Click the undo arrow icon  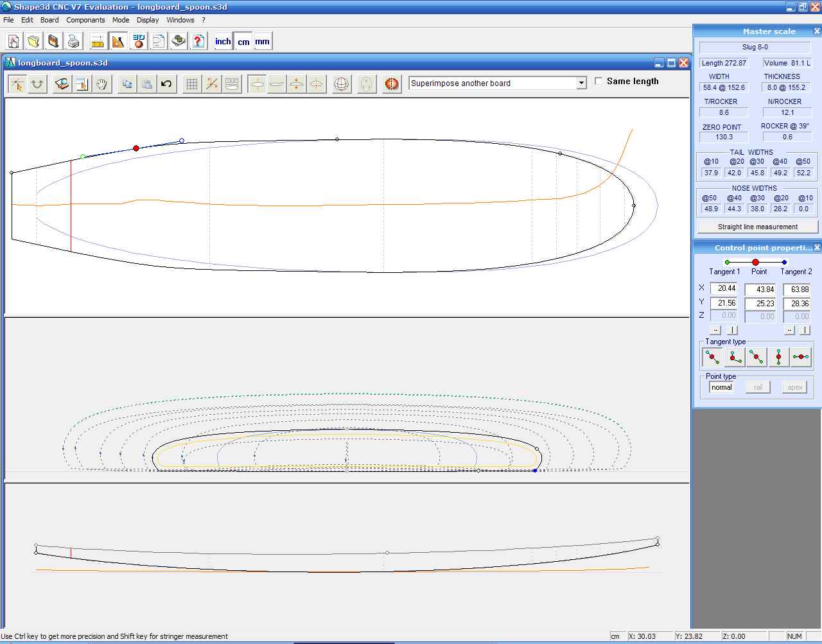[166, 84]
